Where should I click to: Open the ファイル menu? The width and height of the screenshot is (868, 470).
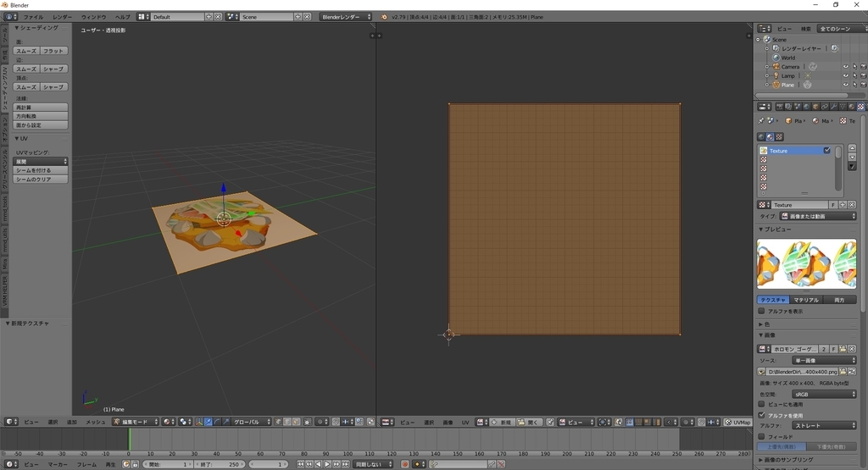(x=33, y=17)
